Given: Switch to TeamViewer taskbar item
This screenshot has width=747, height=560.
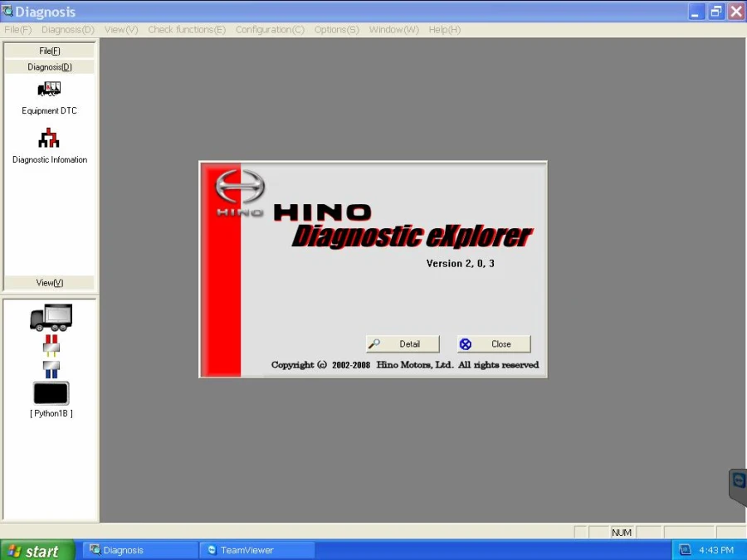Looking at the screenshot, I should click(257, 551).
